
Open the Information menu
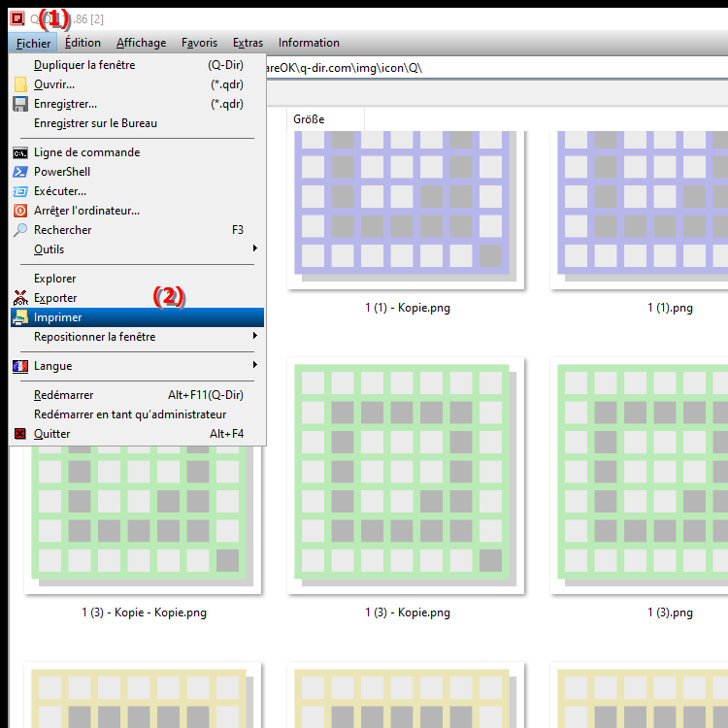point(309,43)
